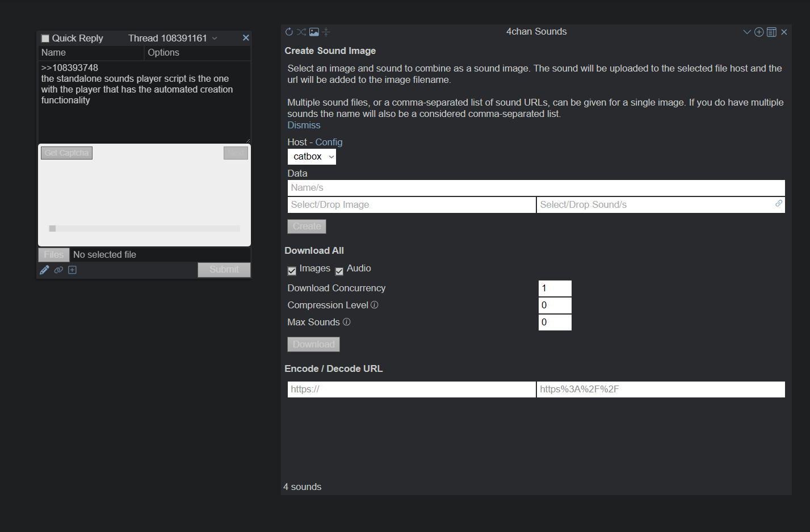Viewport: 810px width, 532px height.
Task: Open the catbox host dropdown
Action: pos(312,156)
